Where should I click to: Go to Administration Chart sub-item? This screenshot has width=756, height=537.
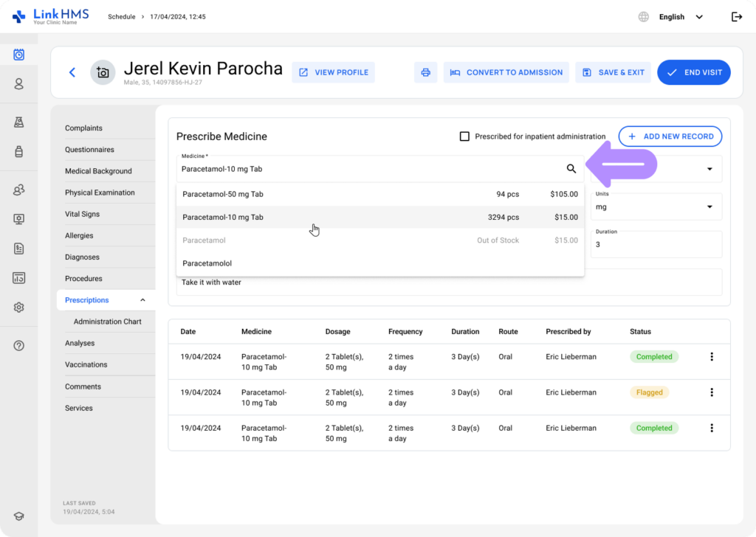click(107, 322)
